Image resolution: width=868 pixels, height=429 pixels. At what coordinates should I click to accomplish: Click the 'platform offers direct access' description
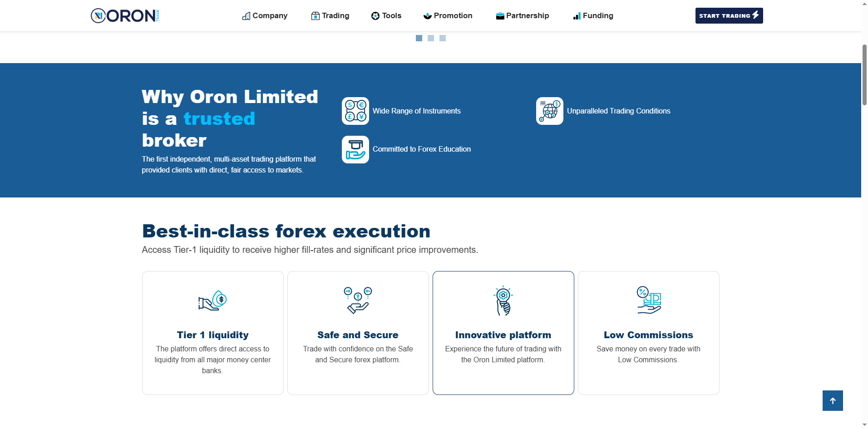click(x=212, y=360)
